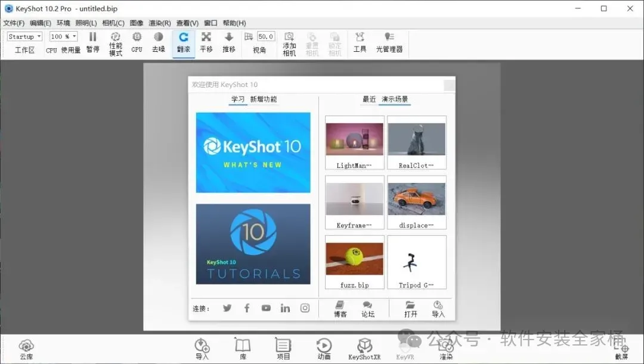The height and width of the screenshot is (364, 644).
Task: Open the 相机(C) menu
Action: point(113,23)
